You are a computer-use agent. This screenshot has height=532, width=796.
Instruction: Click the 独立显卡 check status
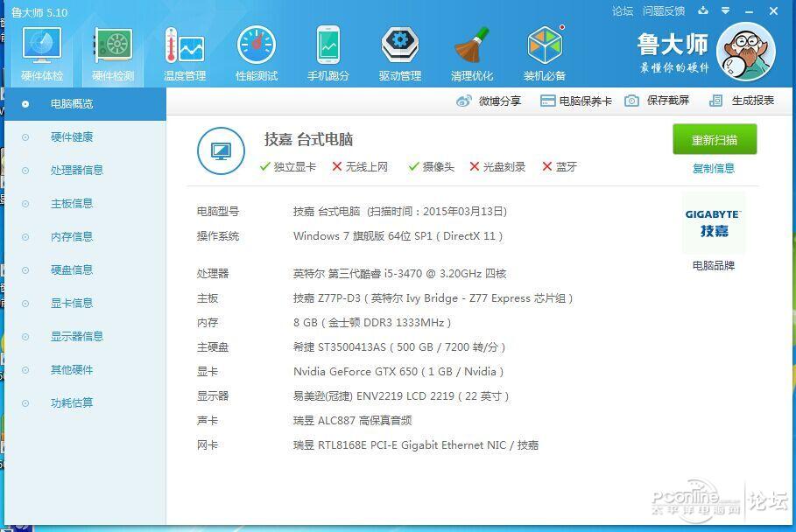coord(288,167)
